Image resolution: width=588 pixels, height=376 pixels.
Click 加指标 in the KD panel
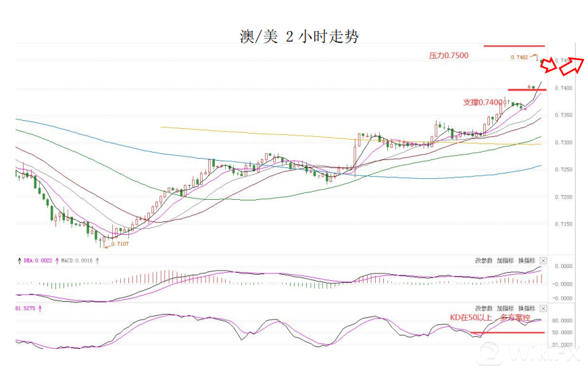(x=505, y=307)
